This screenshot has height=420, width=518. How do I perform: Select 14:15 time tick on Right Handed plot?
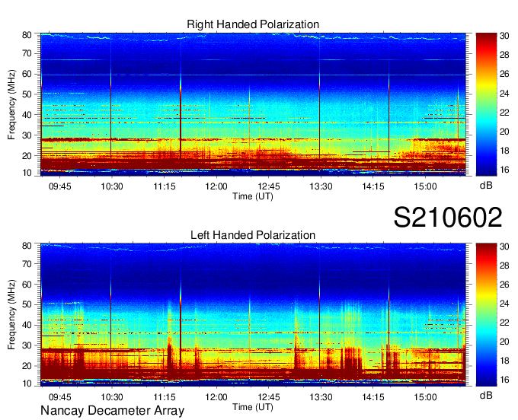click(373, 186)
